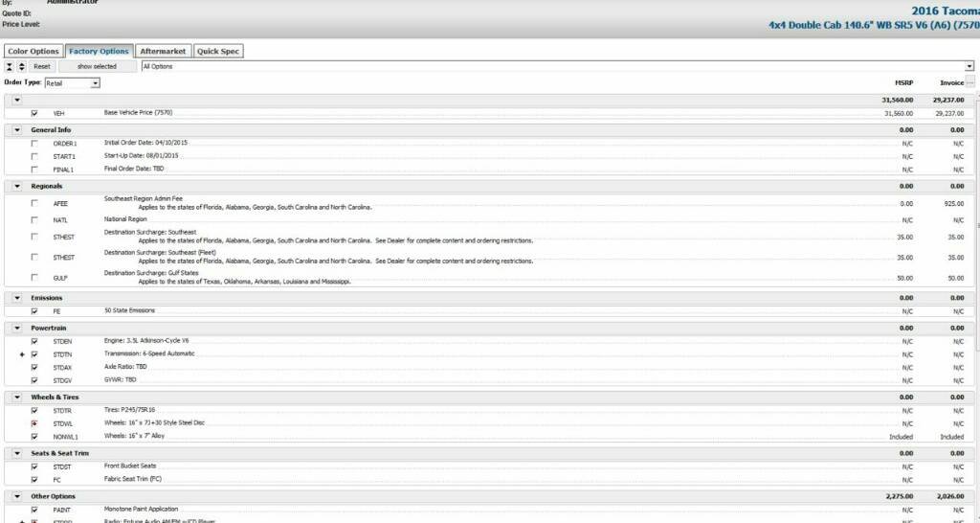Image resolution: width=980 pixels, height=523 pixels.
Task: Select 'Tires: P245/75R16' text
Action: pos(129,410)
